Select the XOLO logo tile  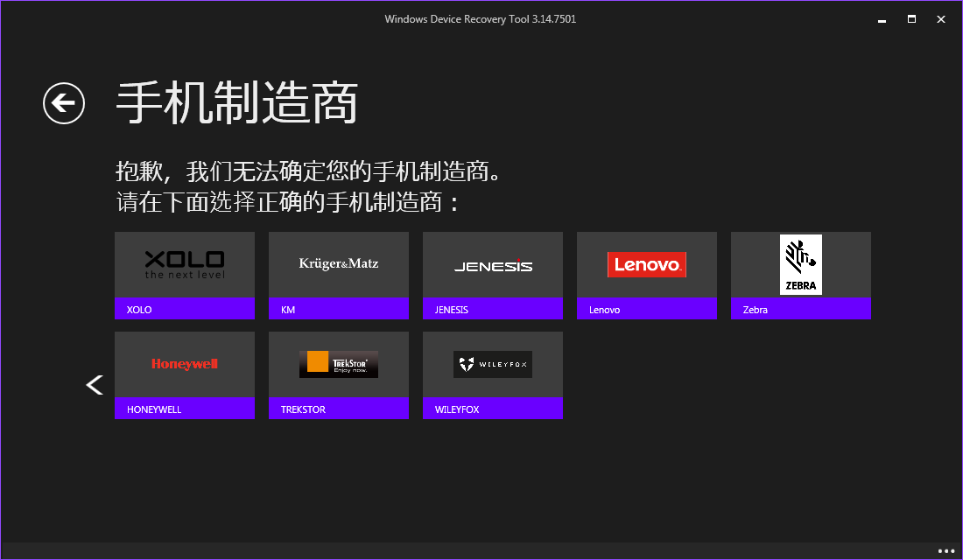point(185,263)
